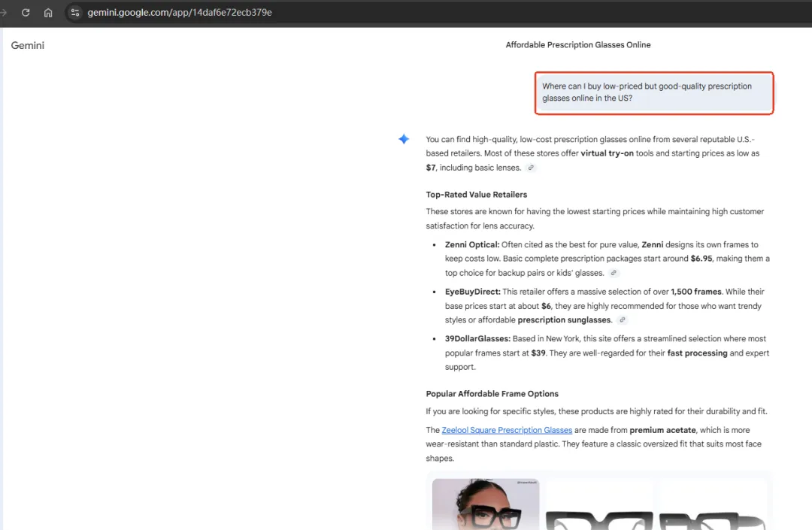Viewport: 812px width, 530px height.
Task: Open the Zeelool Square Prescription Glasses link
Action: click(507, 430)
